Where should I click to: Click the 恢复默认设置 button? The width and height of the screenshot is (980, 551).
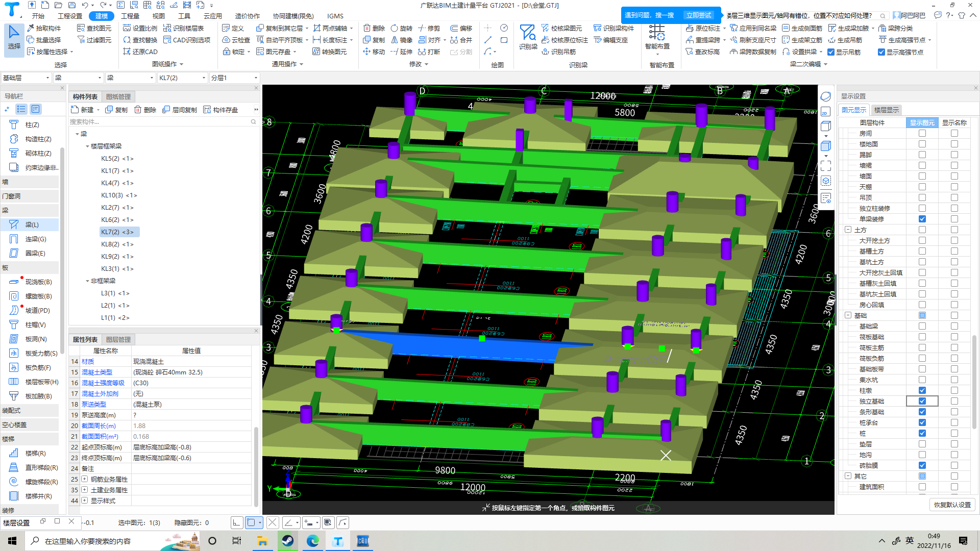(x=952, y=505)
